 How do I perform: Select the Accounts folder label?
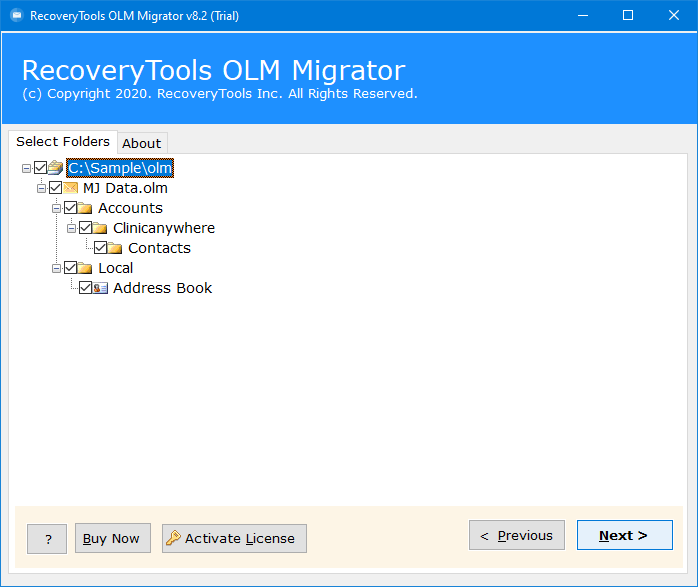tap(130, 208)
